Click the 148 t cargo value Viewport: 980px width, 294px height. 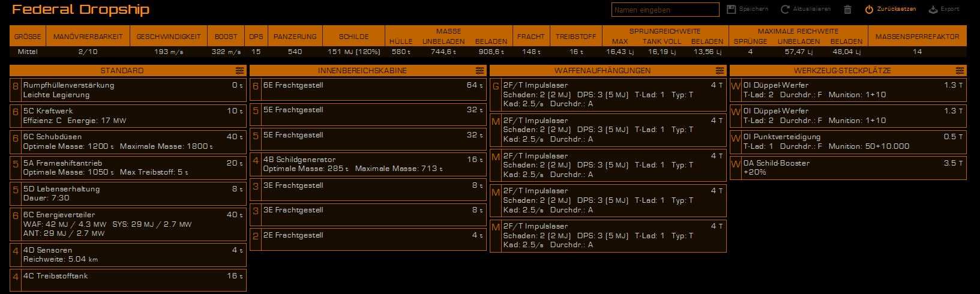click(531, 52)
